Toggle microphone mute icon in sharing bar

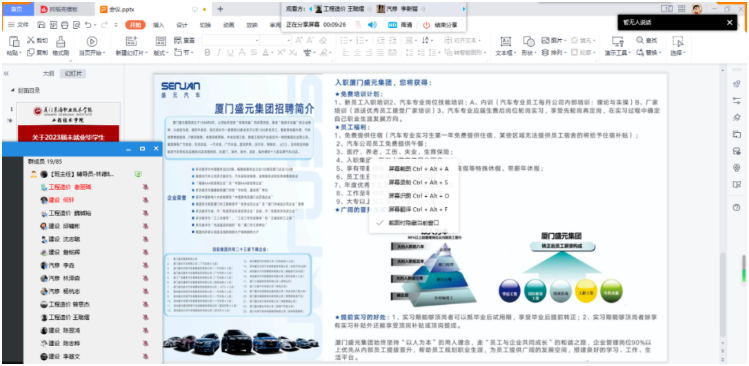(358, 24)
